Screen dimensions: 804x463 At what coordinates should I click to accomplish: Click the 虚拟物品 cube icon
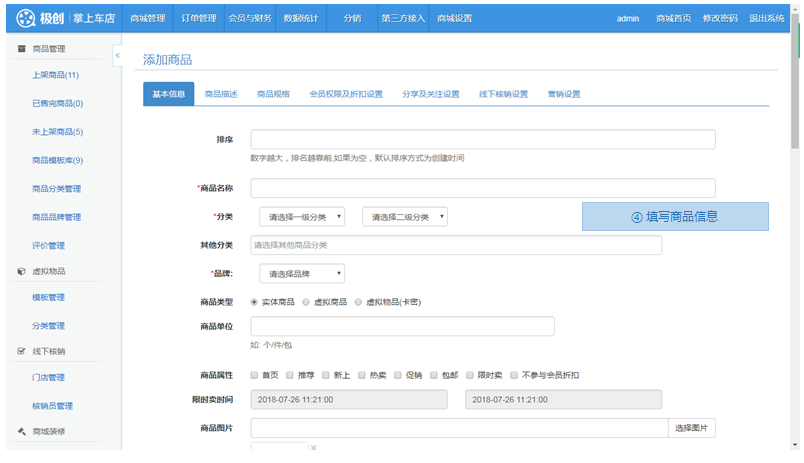[x=21, y=271]
